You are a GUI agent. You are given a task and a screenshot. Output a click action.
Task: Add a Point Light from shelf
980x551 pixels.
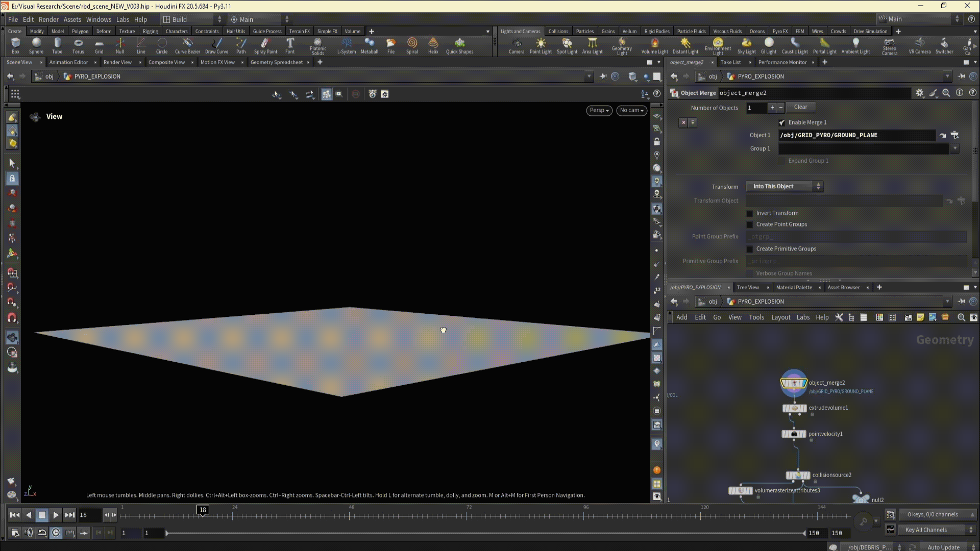tap(541, 45)
